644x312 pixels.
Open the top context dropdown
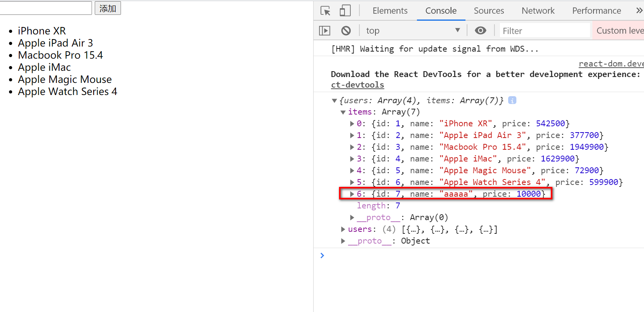[413, 30]
